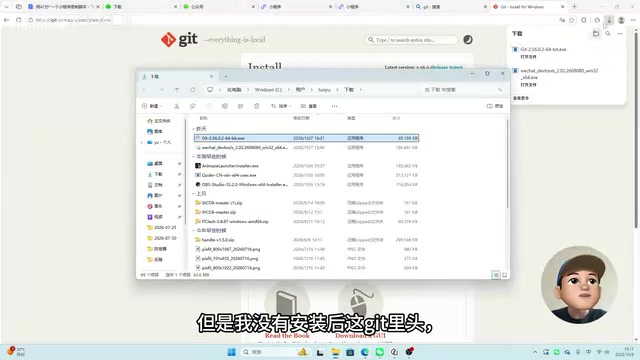
Task: Click 打开文件 under wechat_devtools download
Action: coord(528,84)
